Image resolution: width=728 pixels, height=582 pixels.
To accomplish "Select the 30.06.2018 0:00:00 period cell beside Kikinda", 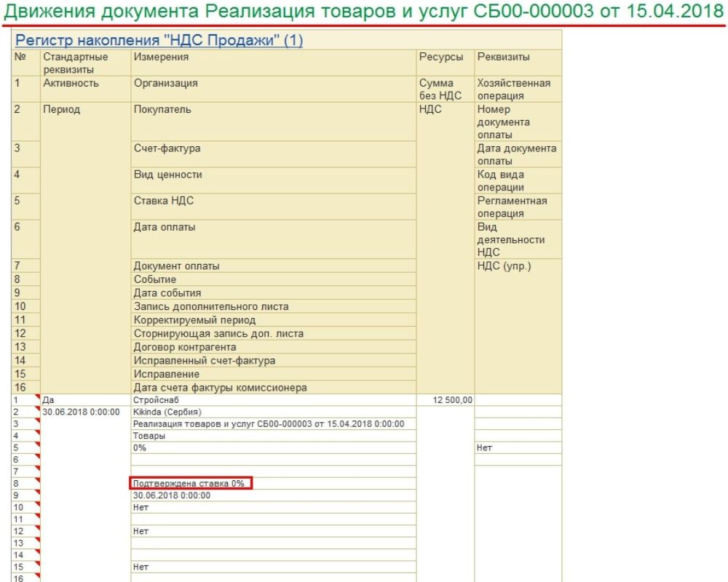I will coord(85,412).
